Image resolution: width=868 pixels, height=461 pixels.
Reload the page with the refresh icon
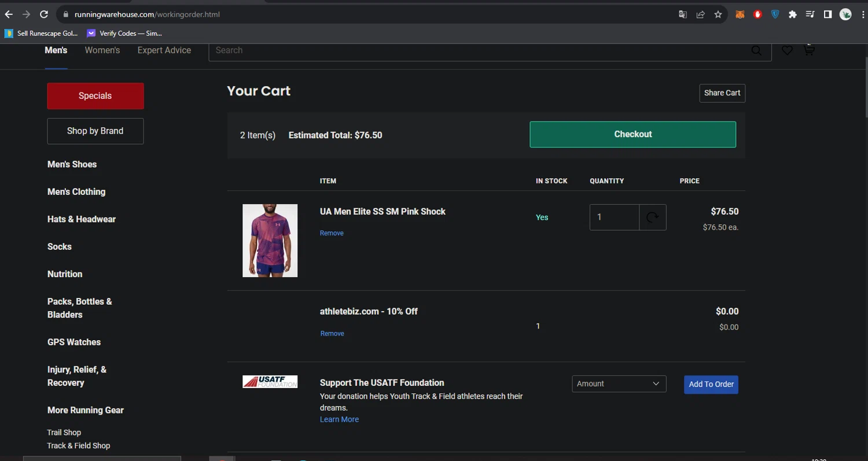44,14
